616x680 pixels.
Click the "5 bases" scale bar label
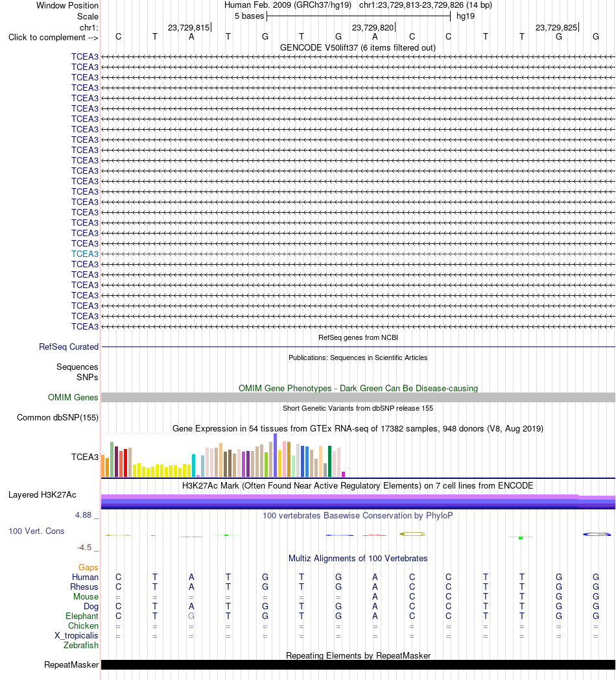pyautogui.click(x=249, y=16)
